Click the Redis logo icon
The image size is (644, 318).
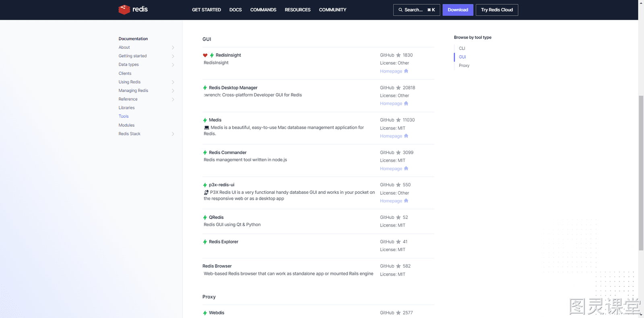(x=124, y=9)
